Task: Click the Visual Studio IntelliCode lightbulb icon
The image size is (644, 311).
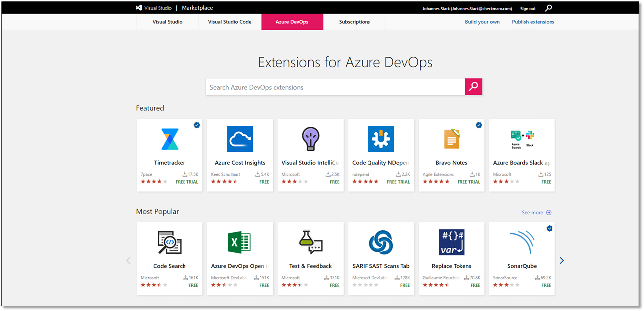Action: click(x=310, y=139)
